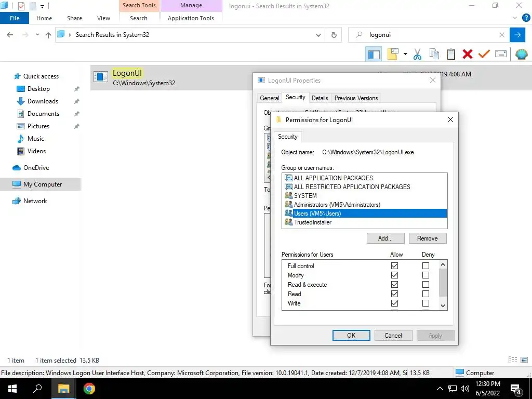Check Deny for Write
The height and width of the screenshot is (399, 532).
(x=425, y=303)
